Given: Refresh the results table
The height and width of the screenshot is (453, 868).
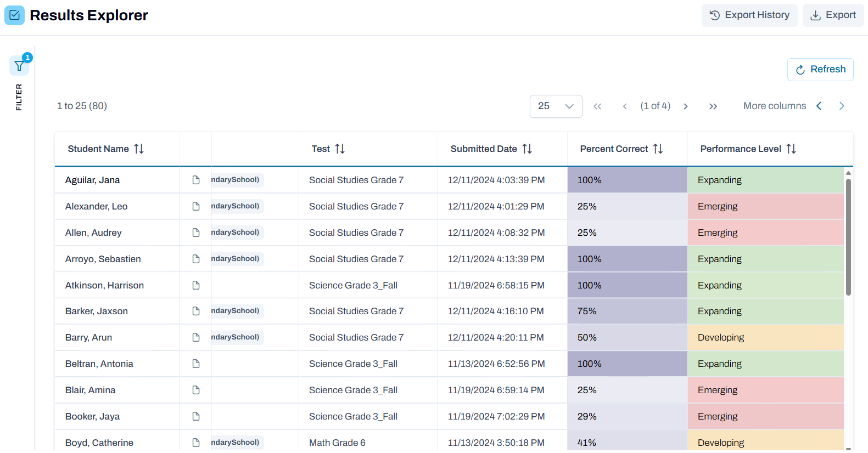Looking at the screenshot, I should point(820,69).
